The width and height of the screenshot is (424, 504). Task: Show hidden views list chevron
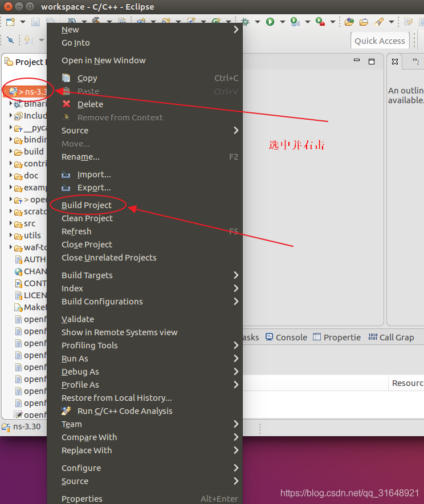[416, 61]
